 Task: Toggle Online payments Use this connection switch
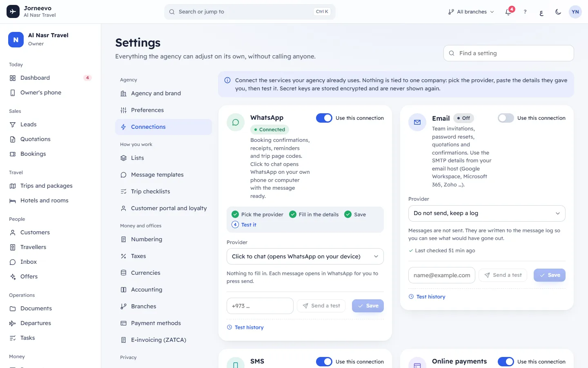pyautogui.click(x=506, y=362)
